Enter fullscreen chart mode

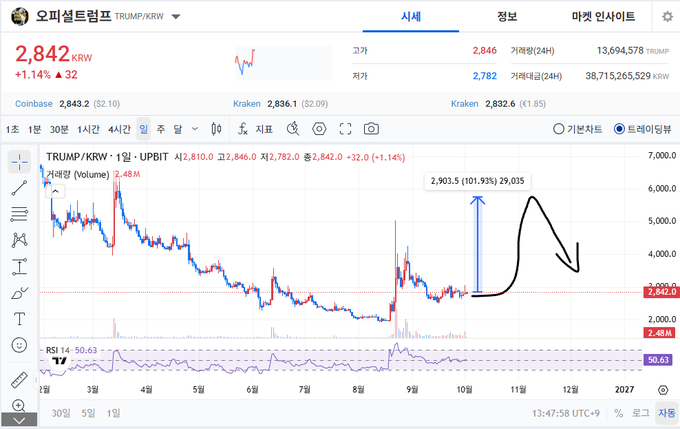[345, 129]
